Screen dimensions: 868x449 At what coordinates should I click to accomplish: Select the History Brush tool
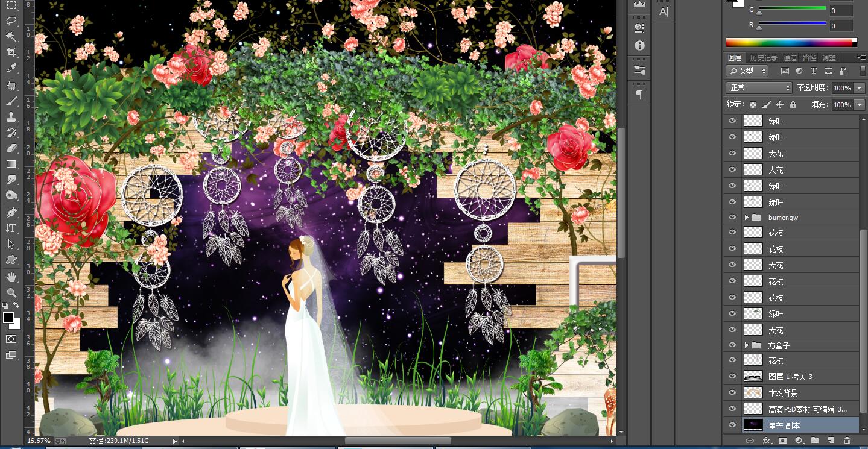11,133
